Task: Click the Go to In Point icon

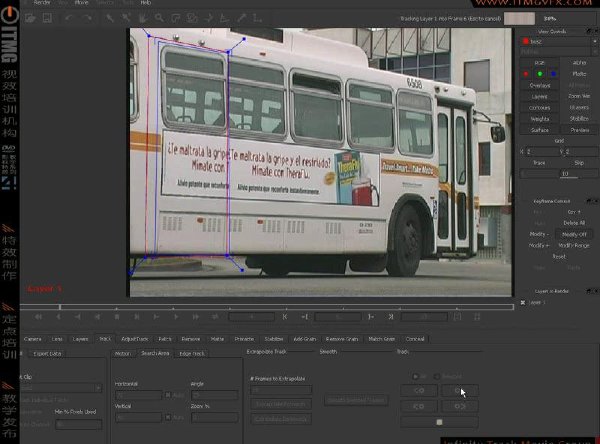Action: pos(285,317)
